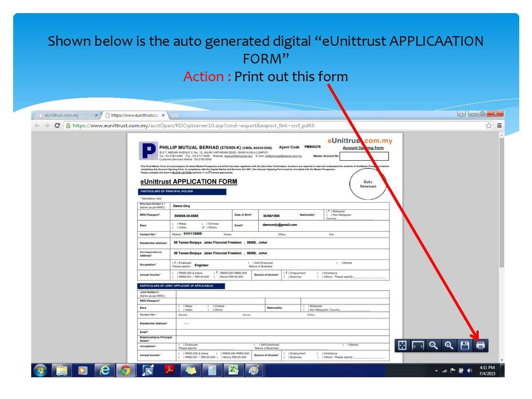
Task: Open the Windows Start menu
Action: point(40,371)
